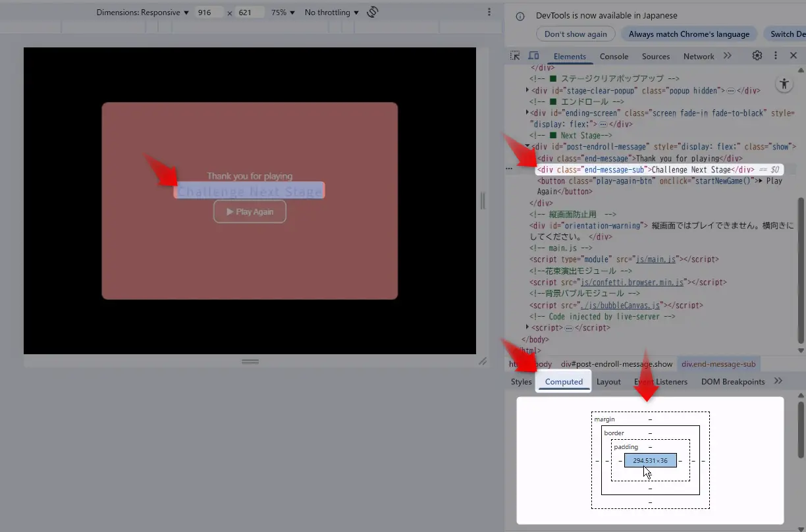Open the Dimensions Responsive dropdown
The width and height of the screenshot is (806, 532).
[x=142, y=13]
